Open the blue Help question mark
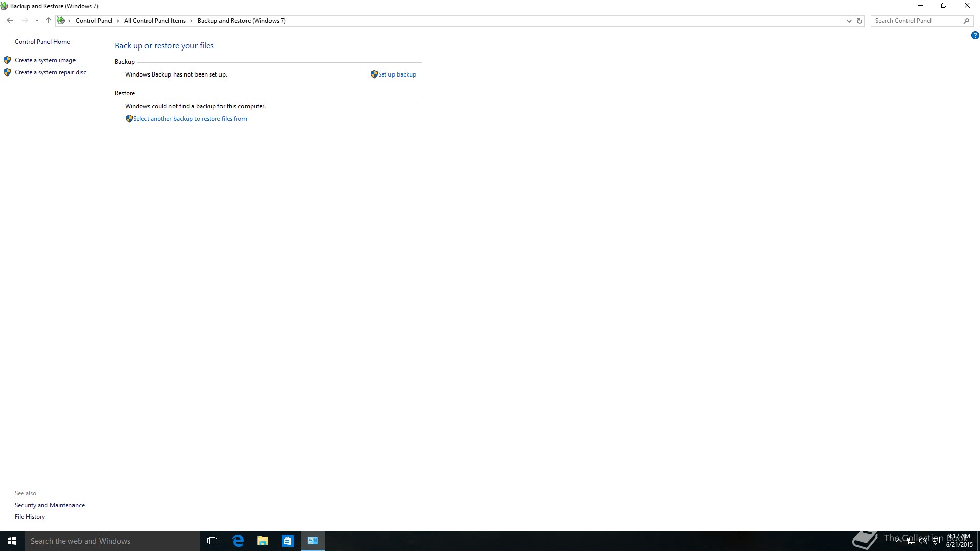Viewport: 980px width, 551px height. [975, 35]
